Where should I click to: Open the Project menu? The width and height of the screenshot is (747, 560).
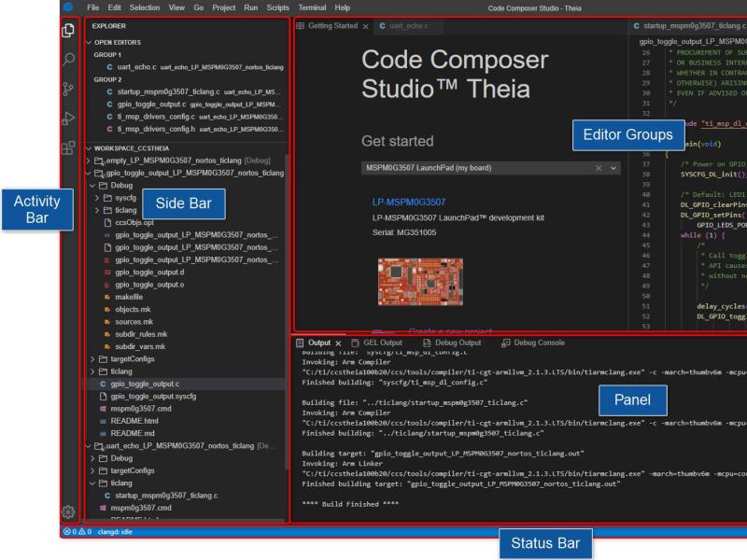click(224, 7)
